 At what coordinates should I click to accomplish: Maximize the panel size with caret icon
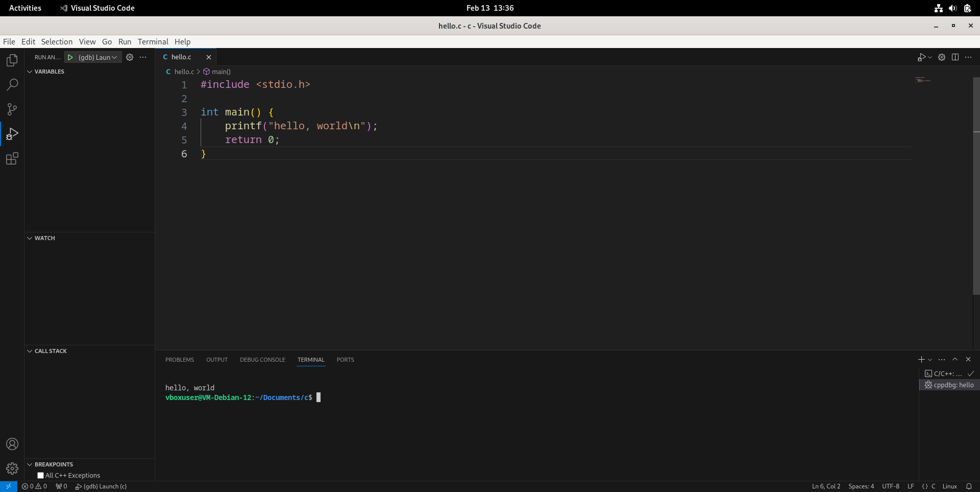pyautogui.click(x=955, y=360)
